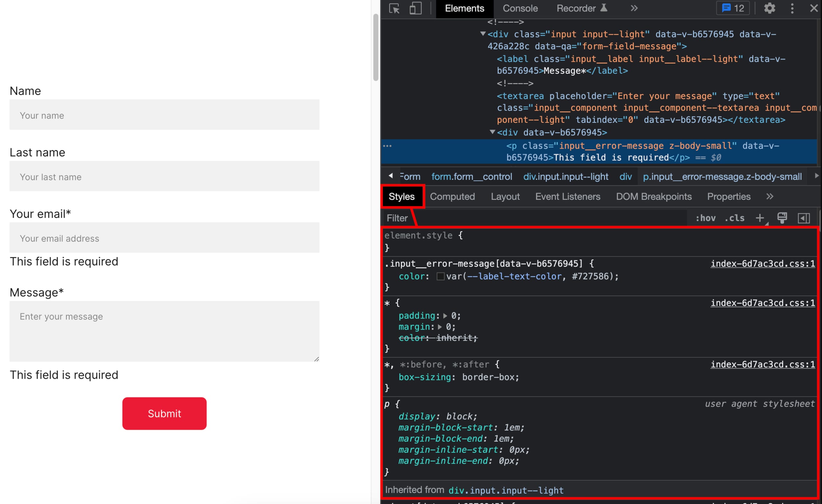Toggle the device toolbar icon
Image resolution: width=822 pixels, height=504 pixels.
point(415,8)
